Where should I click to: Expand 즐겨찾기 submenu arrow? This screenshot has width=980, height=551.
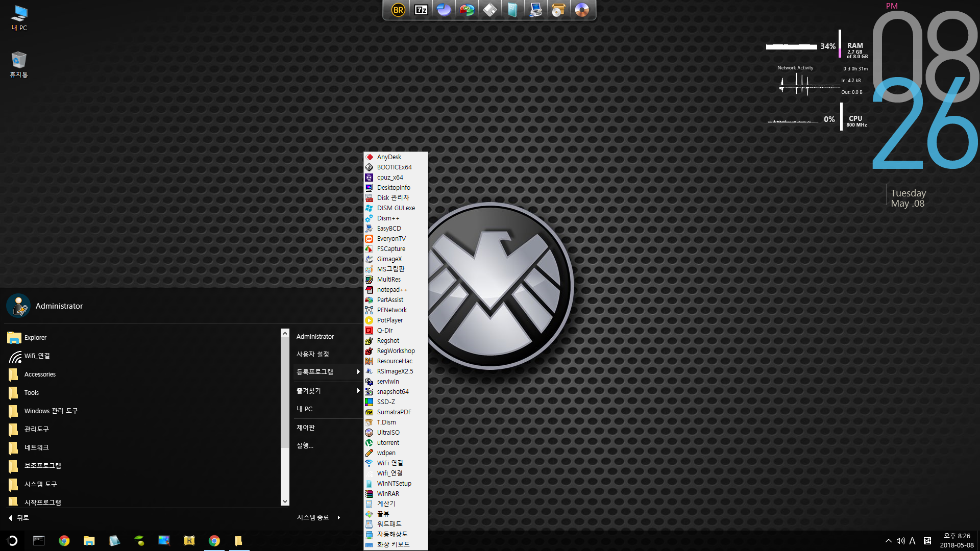pyautogui.click(x=358, y=391)
